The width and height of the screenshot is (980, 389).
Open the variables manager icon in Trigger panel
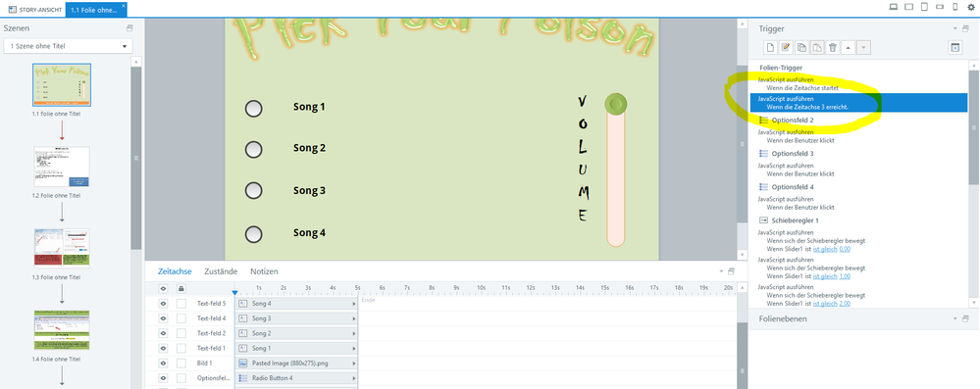point(955,47)
